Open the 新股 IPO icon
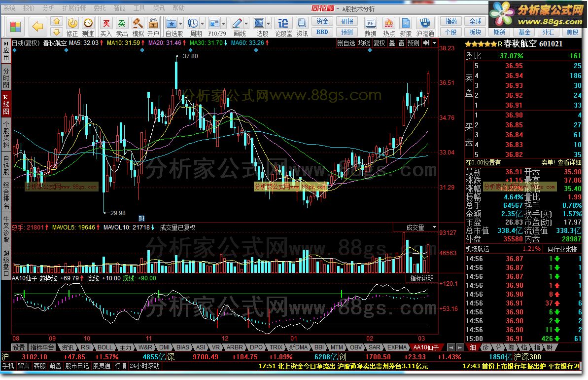 point(406,23)
